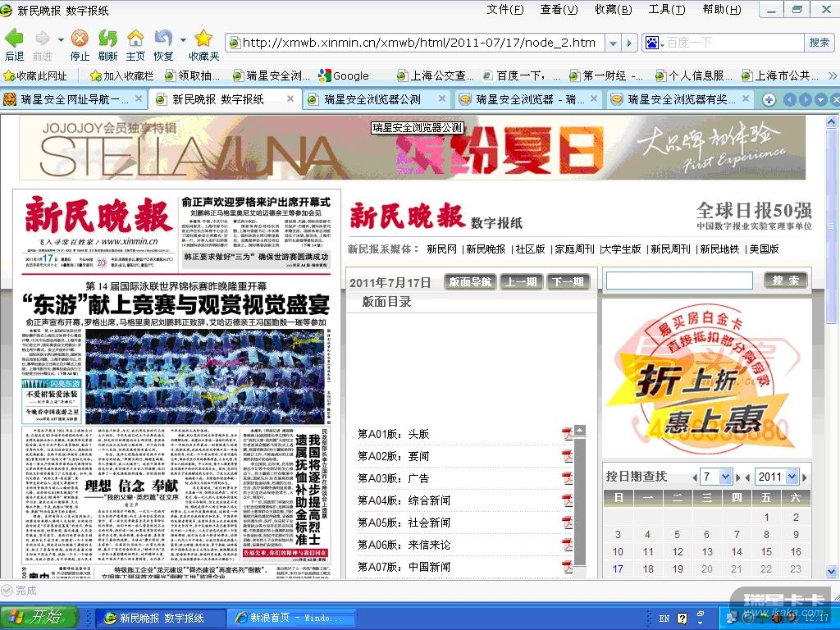This screenshot has height=630, width=840.
Task: Click the new tab plus icon
Action: pos(768,99)
